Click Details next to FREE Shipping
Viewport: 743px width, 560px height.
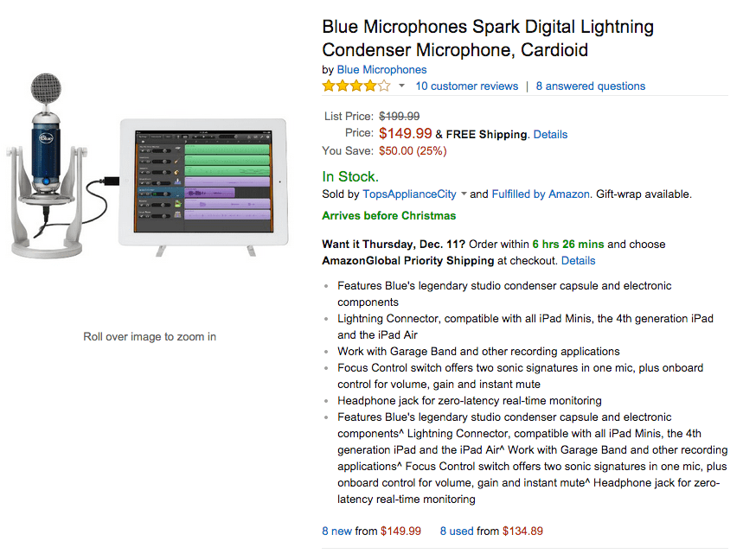550,134
